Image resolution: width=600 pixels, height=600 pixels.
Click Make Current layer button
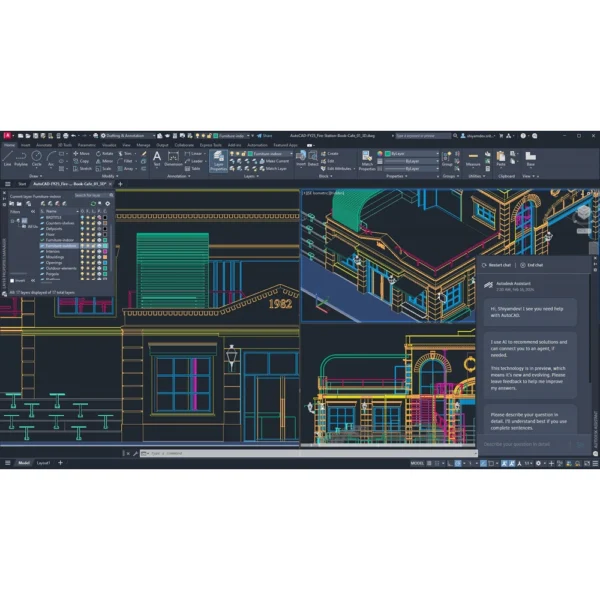(274, 161)
